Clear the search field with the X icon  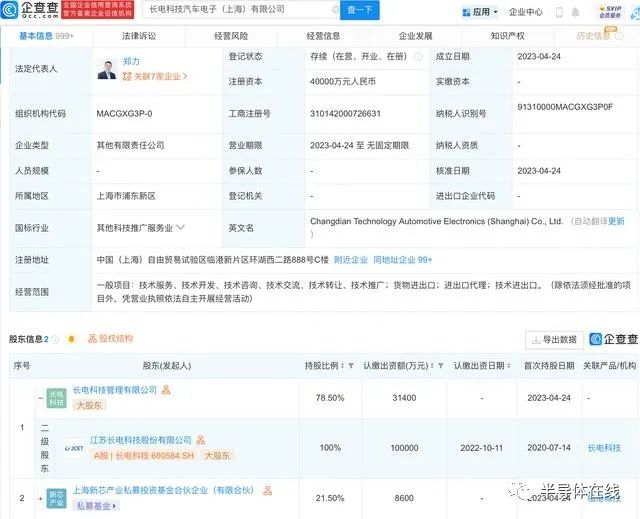point(335,9)
